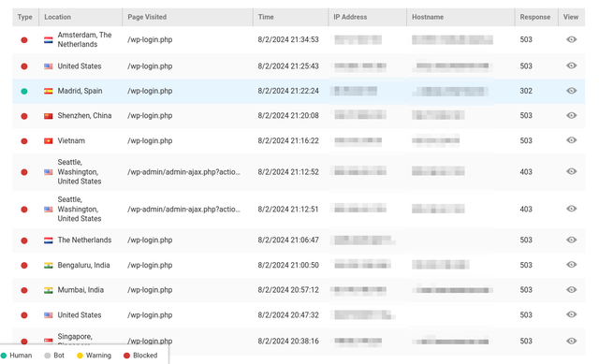Open view icon for The Netherlands 21:06:47

(571, 240)
